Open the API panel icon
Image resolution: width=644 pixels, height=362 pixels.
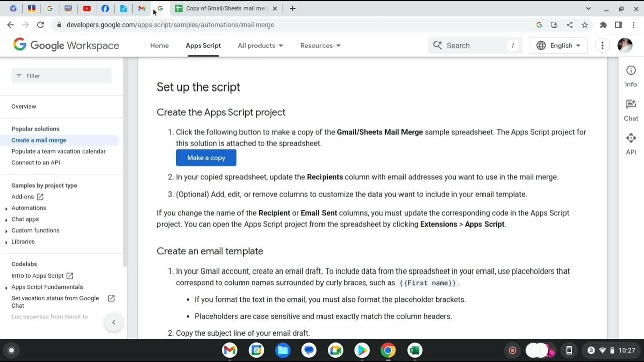[631, 144]
